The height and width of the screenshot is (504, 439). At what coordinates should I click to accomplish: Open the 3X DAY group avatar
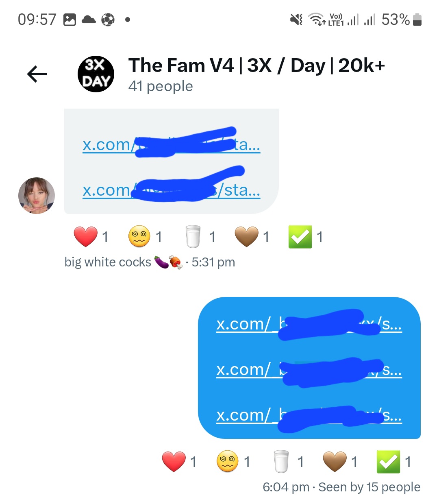(x=96, y=74)
